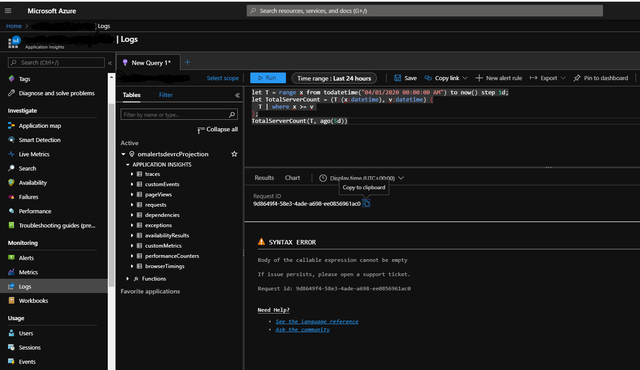The image size is (640, 370).
Task: Open Application map
Action: (x=40, y=126)
